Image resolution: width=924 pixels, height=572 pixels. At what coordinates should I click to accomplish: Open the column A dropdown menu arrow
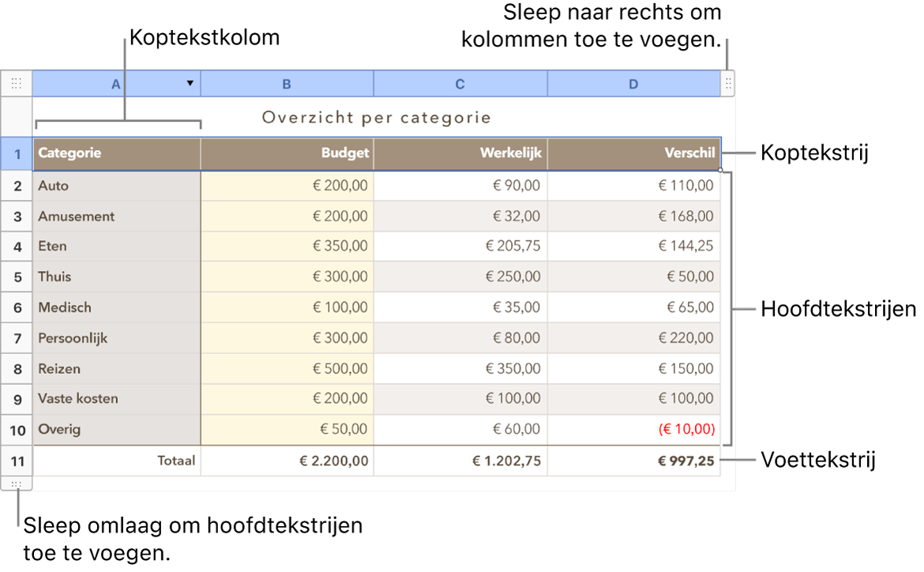pyautogui.click(x=190, y=83)
